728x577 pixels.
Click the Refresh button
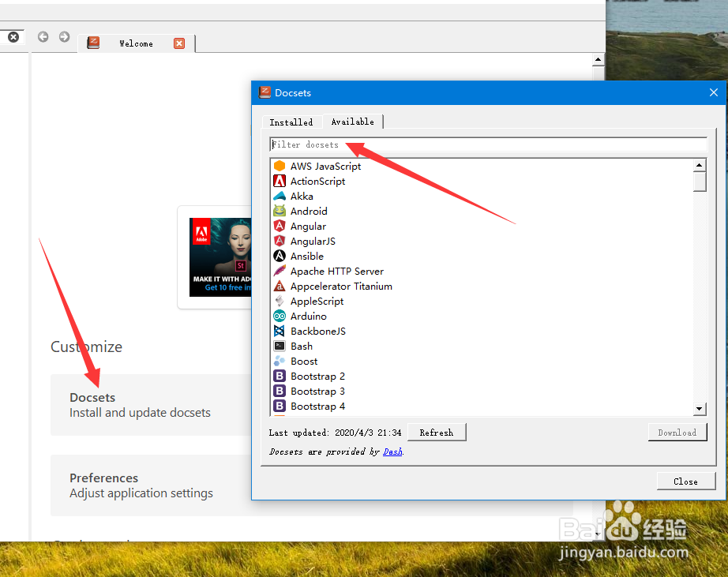pos(437,433)
